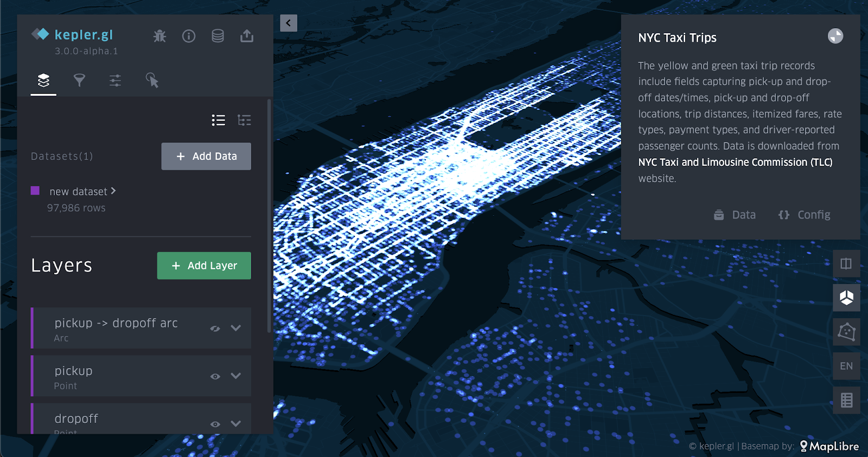Click the Datasets(1) label

click(x=62, y=156)
